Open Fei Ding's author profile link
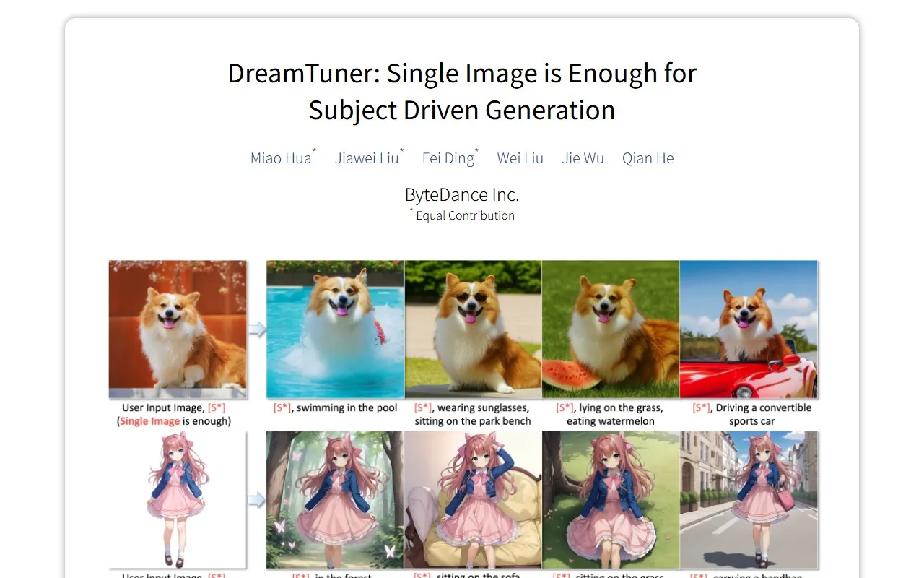 (448, 158)
